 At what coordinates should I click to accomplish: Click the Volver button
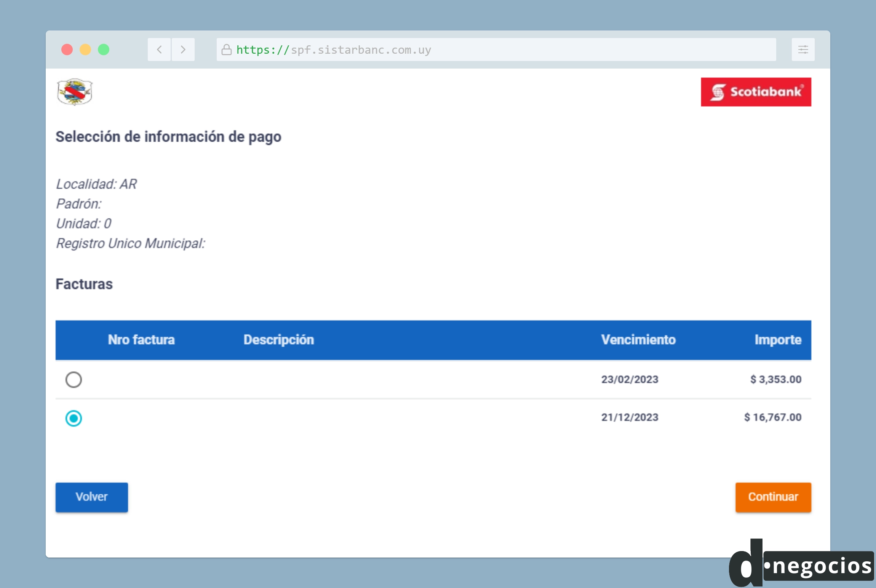(92, 497)
